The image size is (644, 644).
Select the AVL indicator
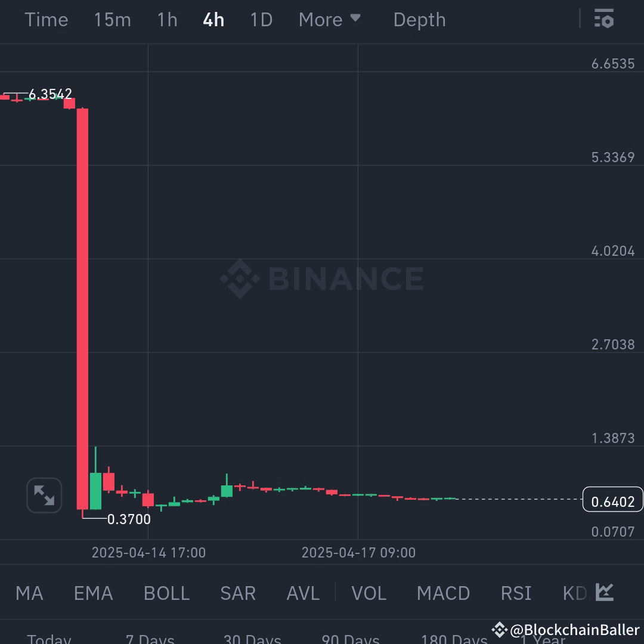tap(303, 592)
